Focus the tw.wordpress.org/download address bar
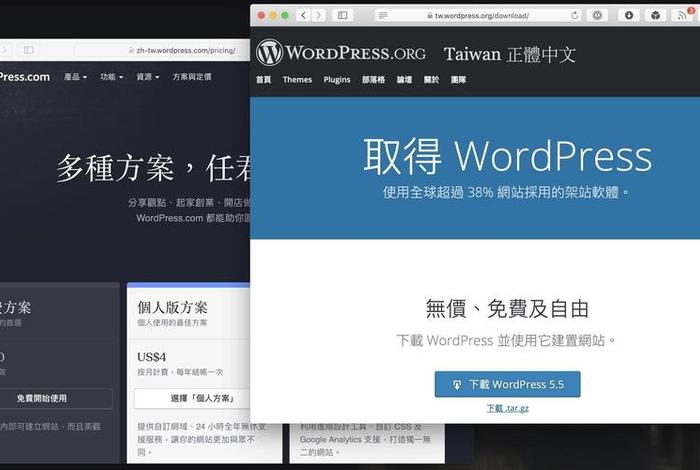700x470 pixels. point(478,15)
